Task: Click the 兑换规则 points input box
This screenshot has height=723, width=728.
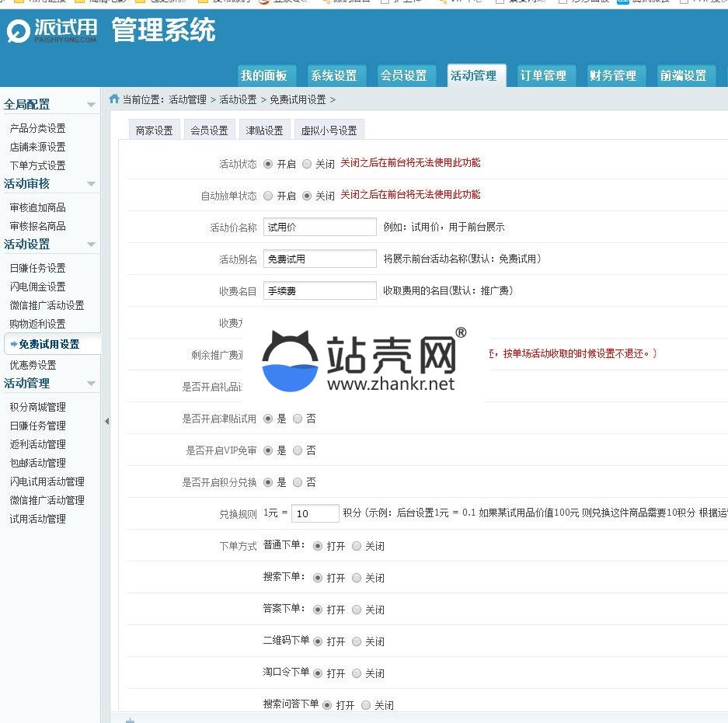Action: [x=315, y=513]
